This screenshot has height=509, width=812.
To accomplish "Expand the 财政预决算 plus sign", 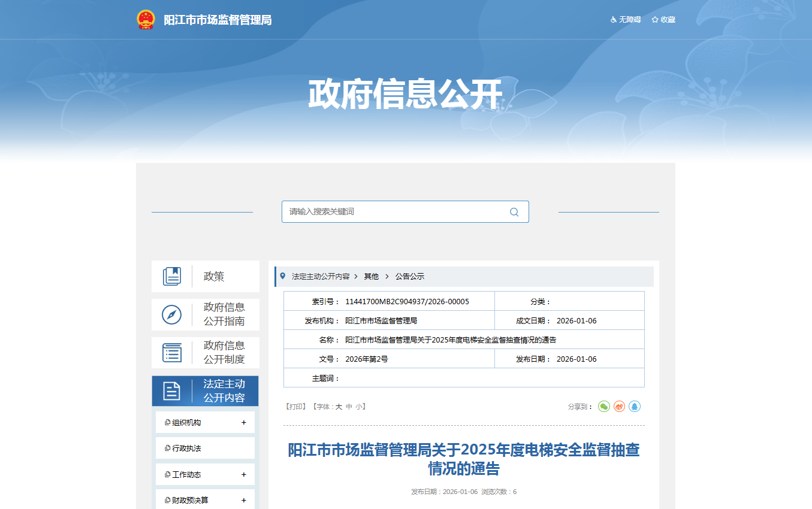I will click(244, 501).
